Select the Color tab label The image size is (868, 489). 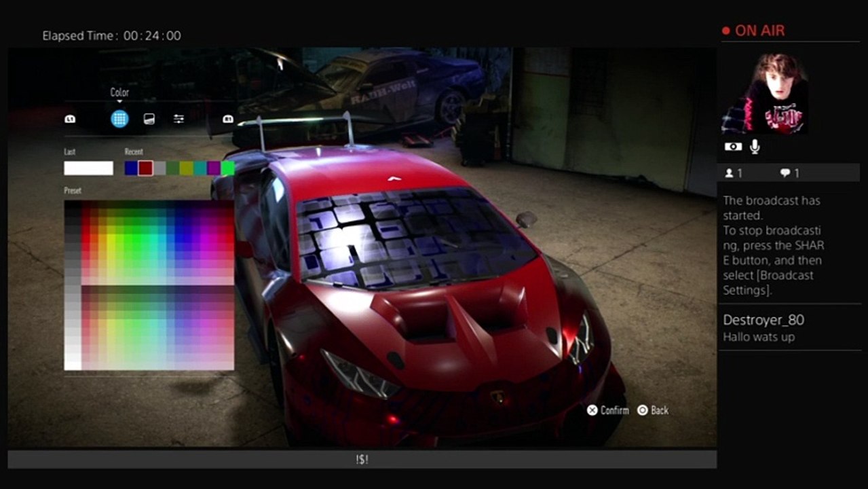(119, 92)
